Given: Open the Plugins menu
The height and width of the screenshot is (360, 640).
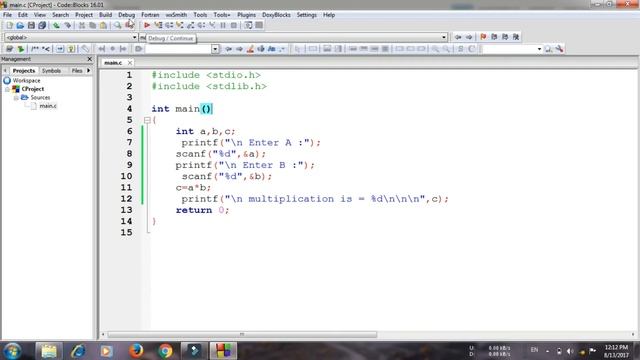Looking at the screenshot, I should point(247,15).
